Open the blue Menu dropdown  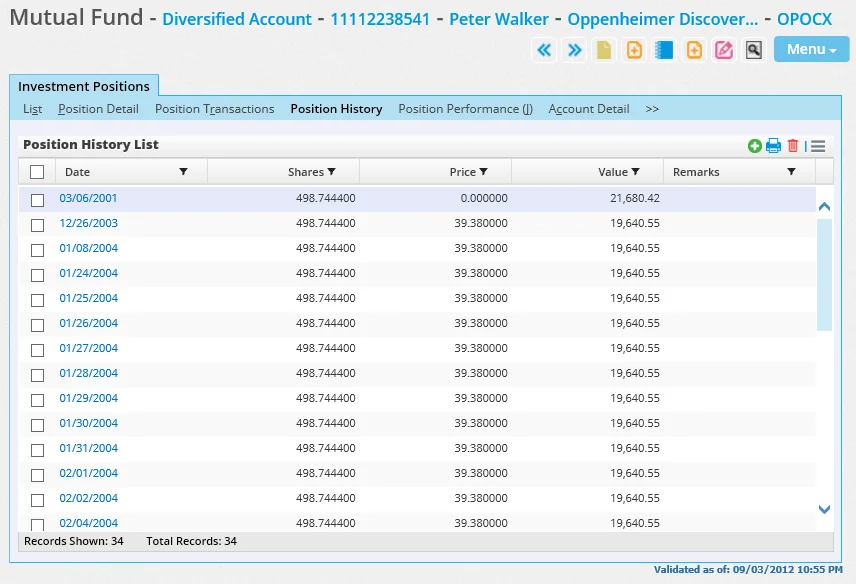(811, 50)
